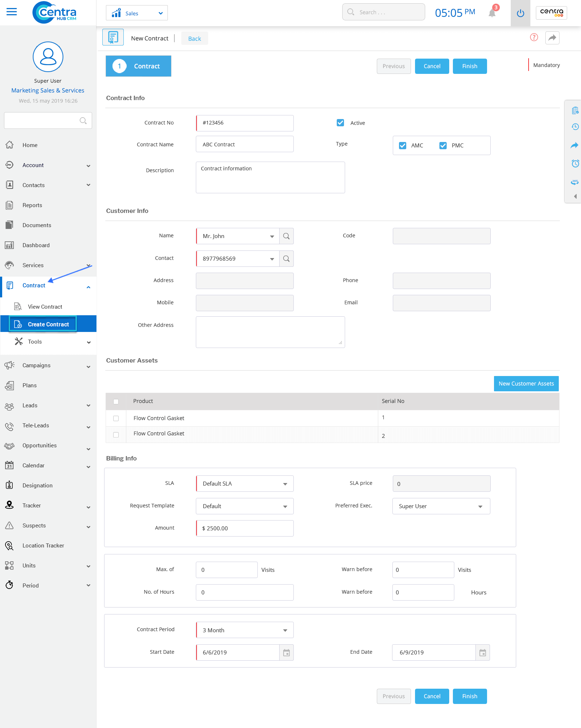Click the top Search box
The image size is (581, 728).
[383, 12]
